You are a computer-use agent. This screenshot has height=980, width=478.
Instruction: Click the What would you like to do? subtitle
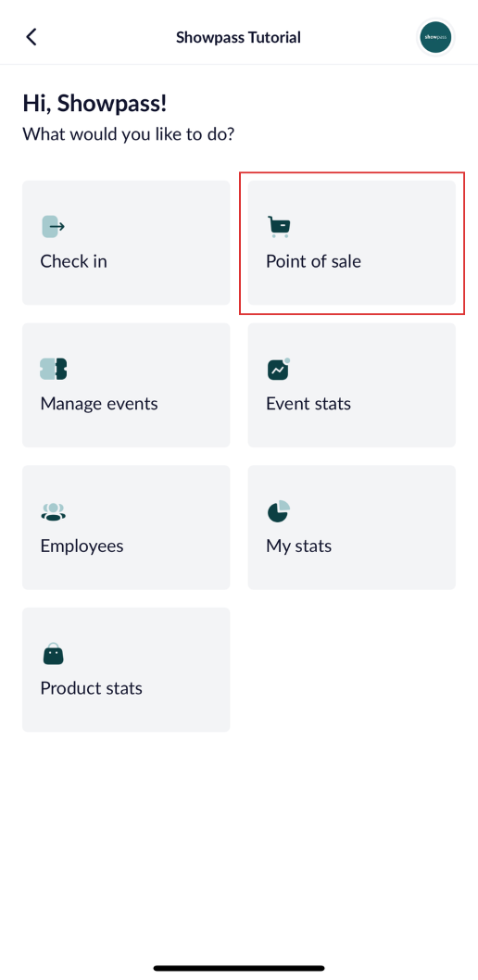[x=129, y=134]
